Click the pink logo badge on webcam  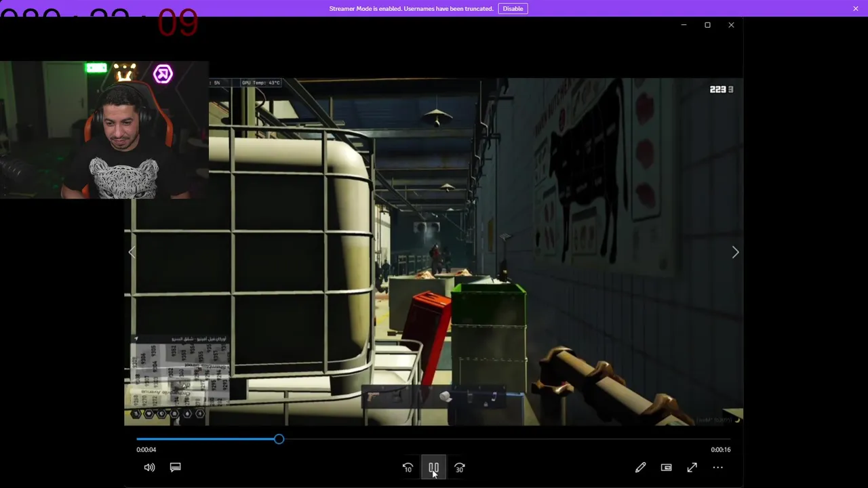[x=163, y=74]
